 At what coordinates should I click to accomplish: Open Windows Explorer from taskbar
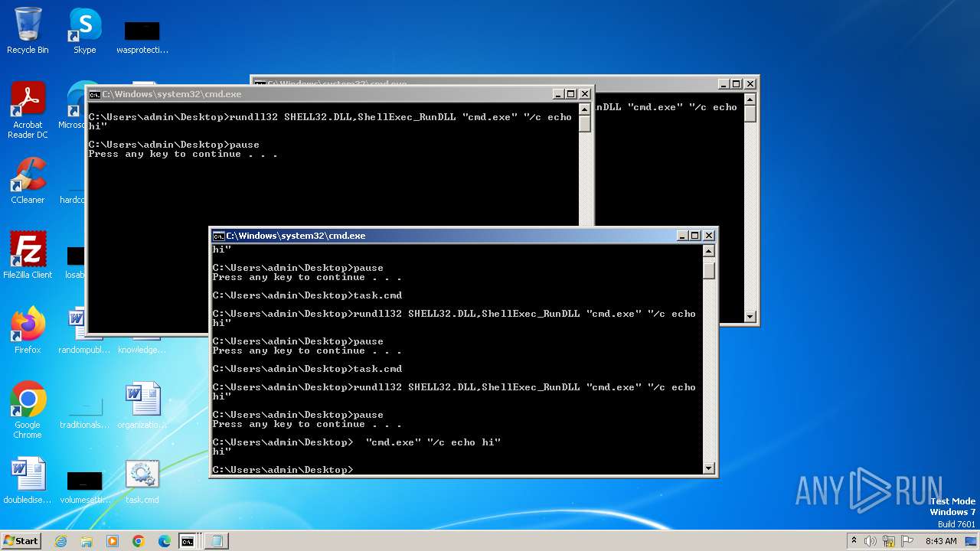[x=87, y=541]
